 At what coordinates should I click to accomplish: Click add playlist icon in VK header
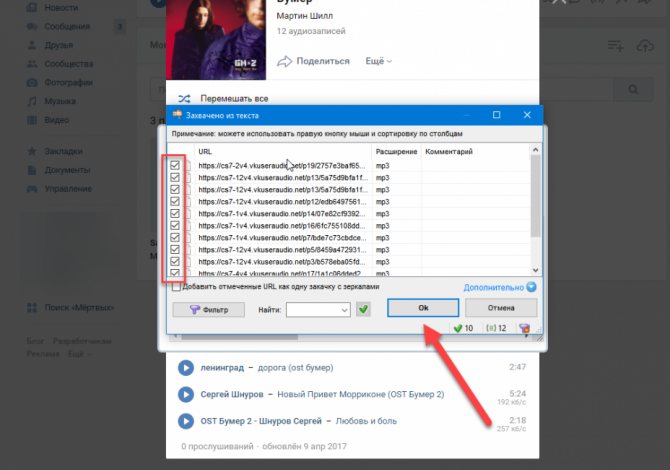coord(616,45)
